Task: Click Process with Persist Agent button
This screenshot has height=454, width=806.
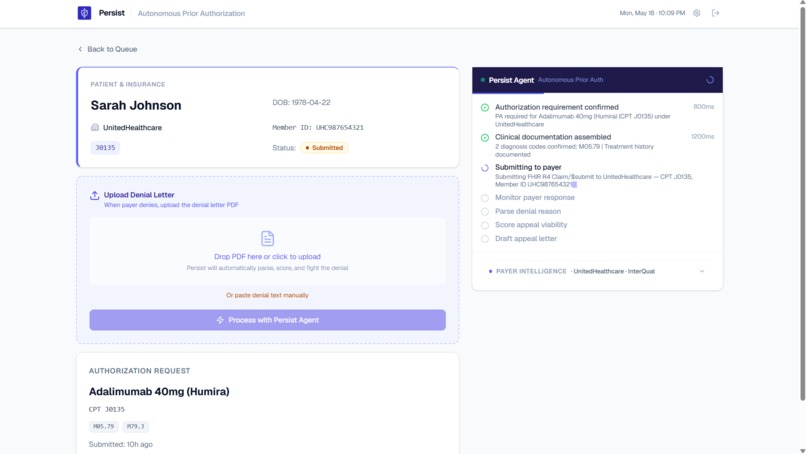Action: click(x=267, y=320)
